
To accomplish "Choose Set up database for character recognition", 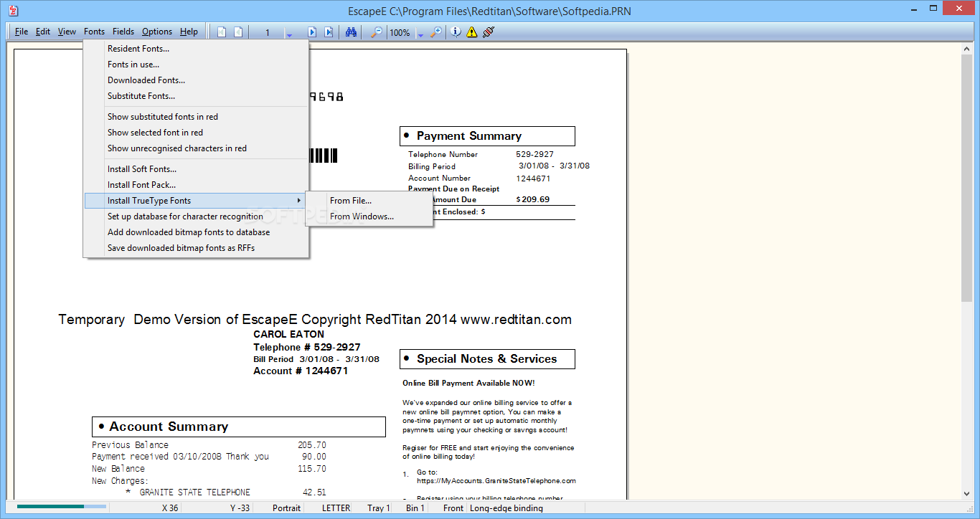I will point(197,216).
